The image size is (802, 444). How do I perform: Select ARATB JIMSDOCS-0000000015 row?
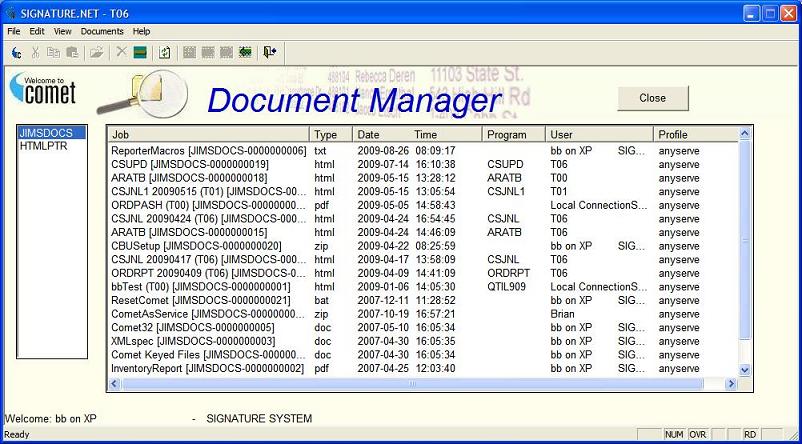point(423,232)
